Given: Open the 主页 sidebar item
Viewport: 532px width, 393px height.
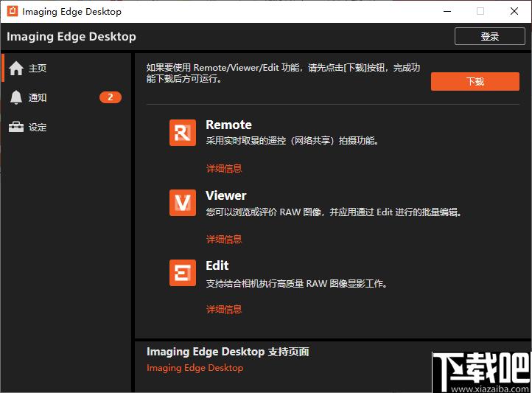Looking at the screenshot, I should pyautogui.click(x=66, y=69).
